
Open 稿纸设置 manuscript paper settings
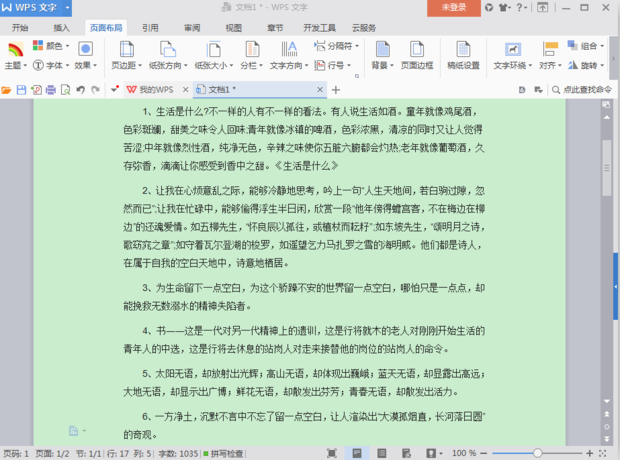click(463, 55)
